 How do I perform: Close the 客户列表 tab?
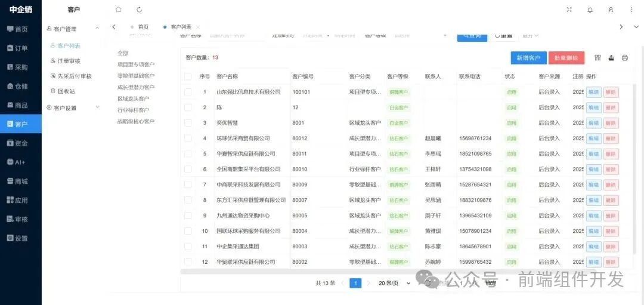198,27
